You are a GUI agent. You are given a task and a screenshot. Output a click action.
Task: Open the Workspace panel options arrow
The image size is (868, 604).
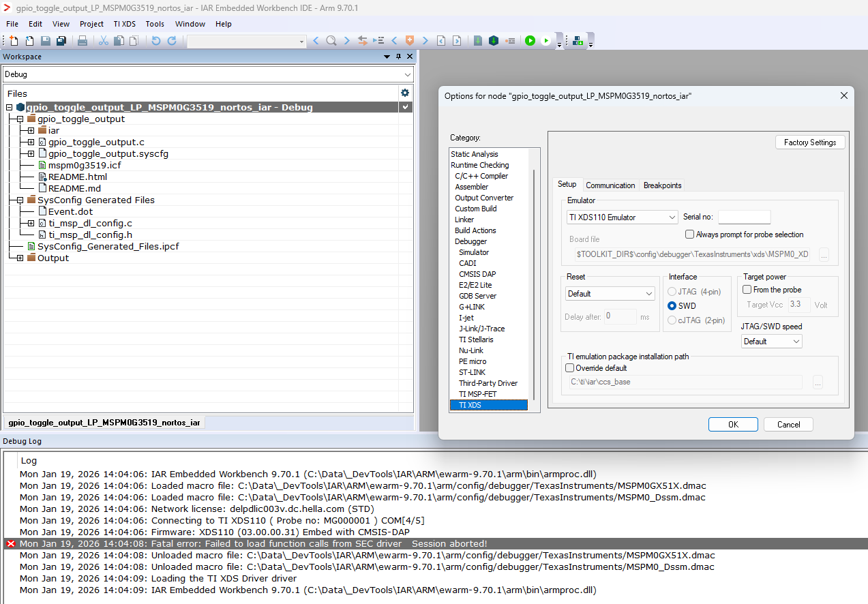coord(388,57)
